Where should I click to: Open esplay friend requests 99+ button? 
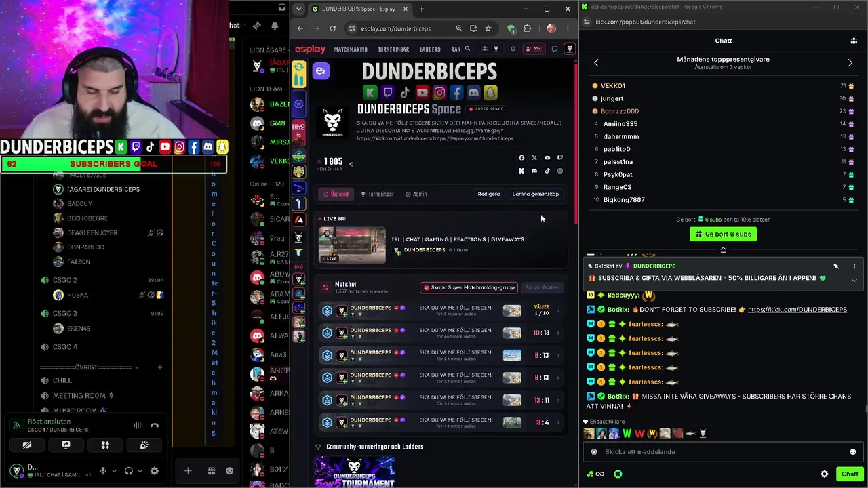click(534, 49)
